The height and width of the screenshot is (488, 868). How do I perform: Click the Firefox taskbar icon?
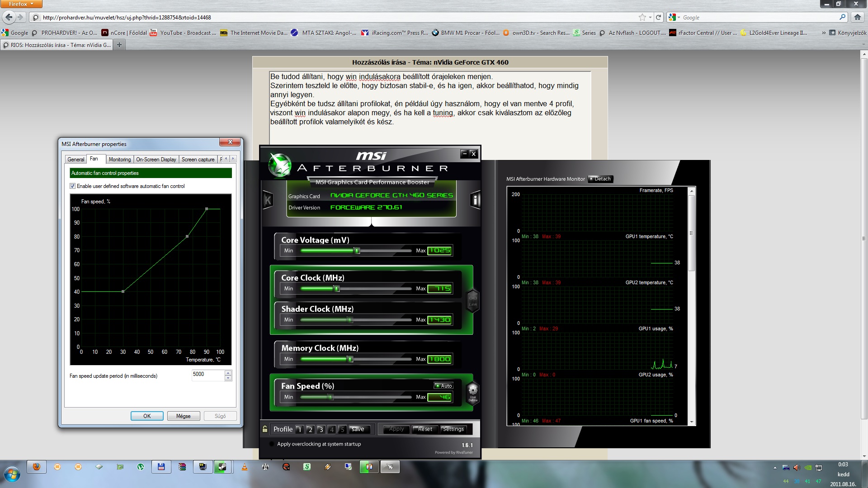37,467
